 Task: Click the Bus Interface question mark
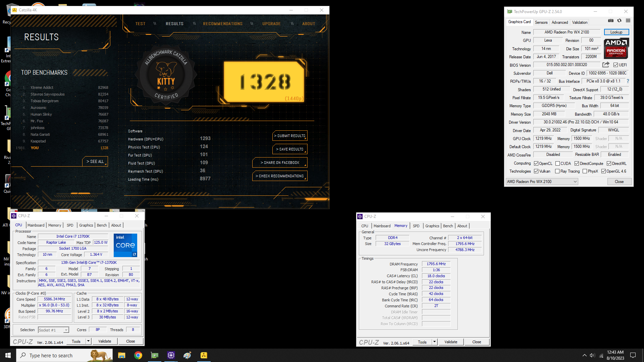[628, 81]
